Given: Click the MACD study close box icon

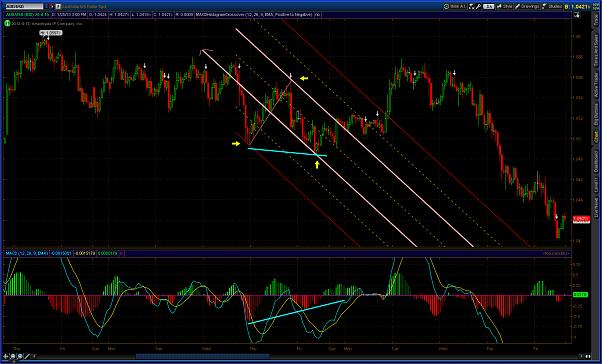Looking at the screenshot, I should click(121, 253).
